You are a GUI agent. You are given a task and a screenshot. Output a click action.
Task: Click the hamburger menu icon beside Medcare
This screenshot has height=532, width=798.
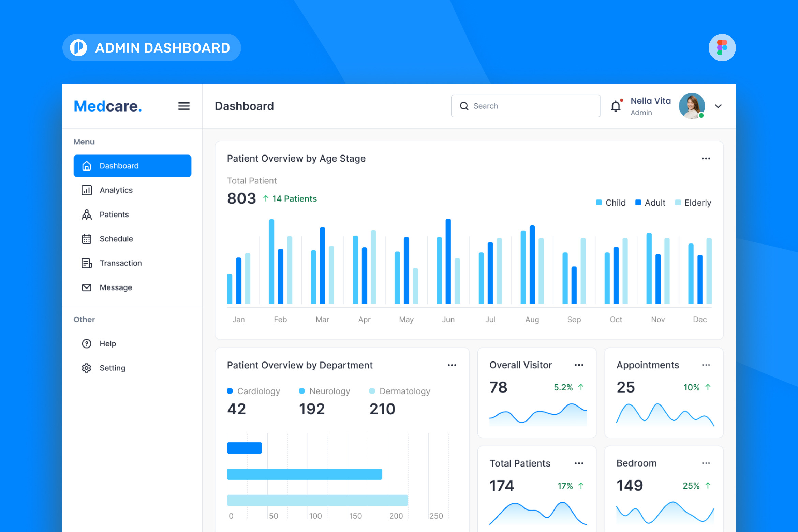point(184,106)
